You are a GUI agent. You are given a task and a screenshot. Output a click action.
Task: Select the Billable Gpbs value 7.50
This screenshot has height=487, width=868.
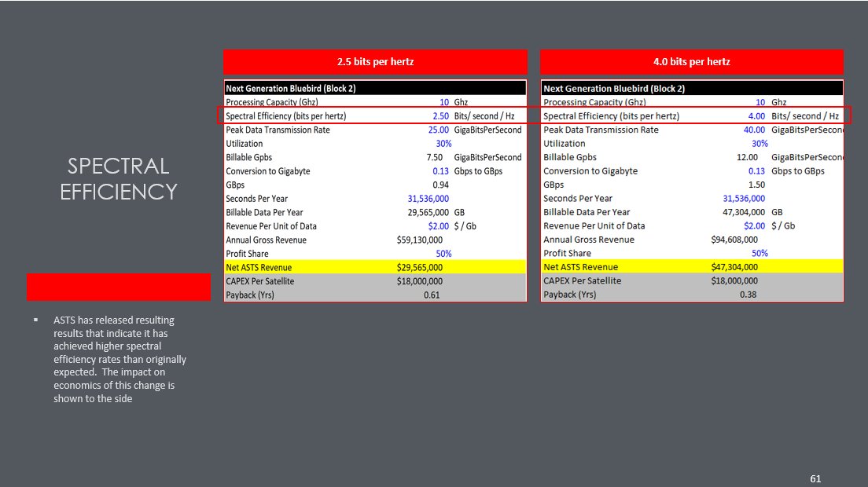pos(435,158)
